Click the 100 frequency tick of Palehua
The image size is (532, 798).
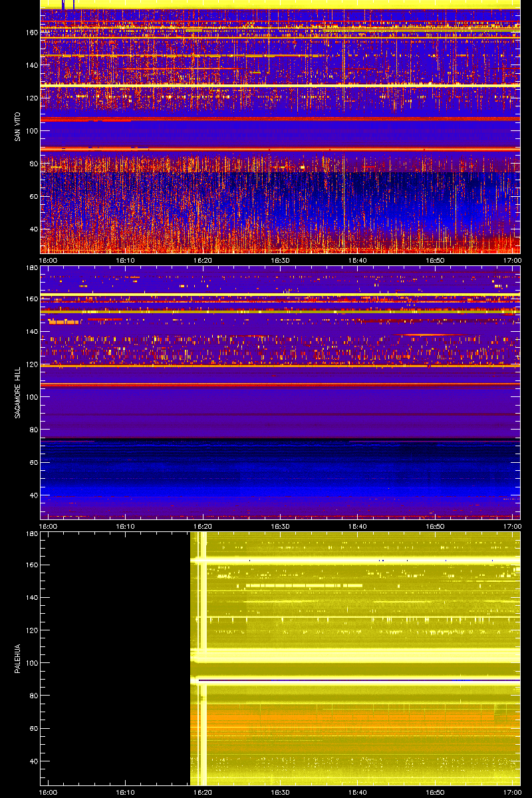(31, 663)
